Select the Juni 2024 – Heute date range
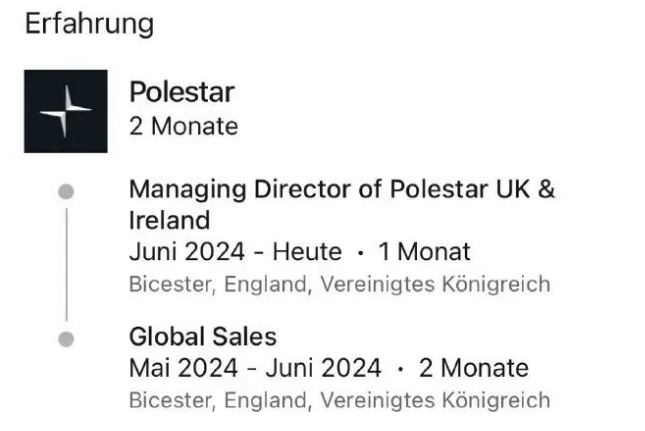The image size is (645, 431). coord(235,251)
